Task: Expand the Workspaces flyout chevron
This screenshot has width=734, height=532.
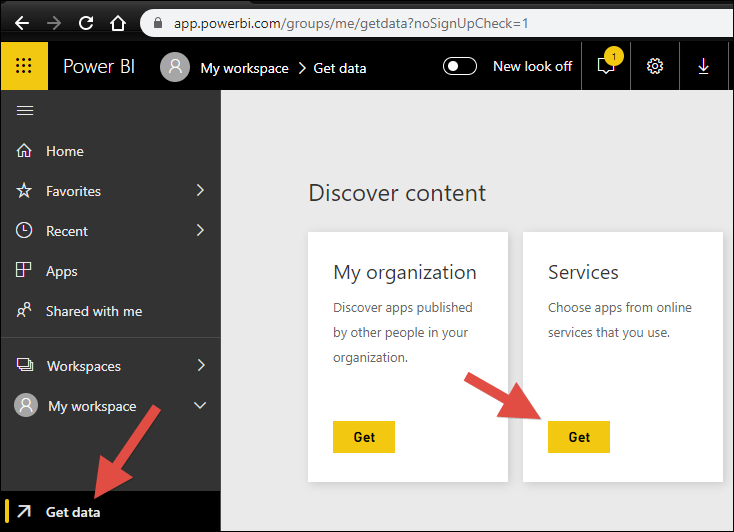Action: pyautogui.click(x=200, y=365)
